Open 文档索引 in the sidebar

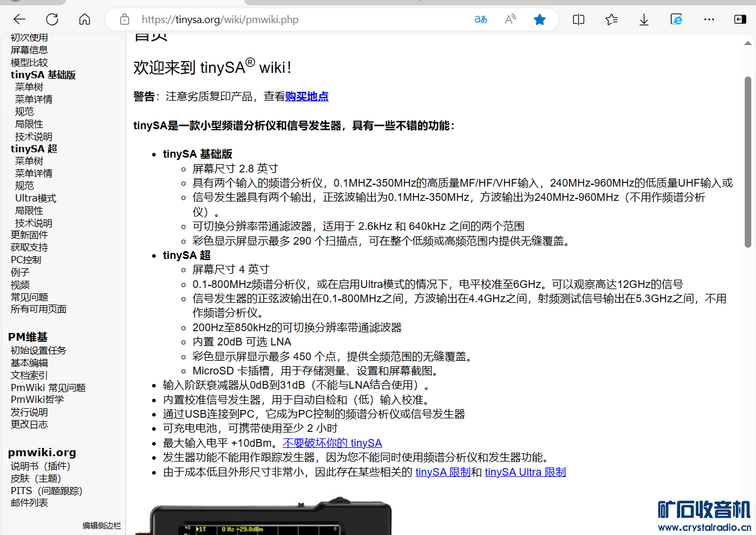pyautogui.click(x=29, y=376)
